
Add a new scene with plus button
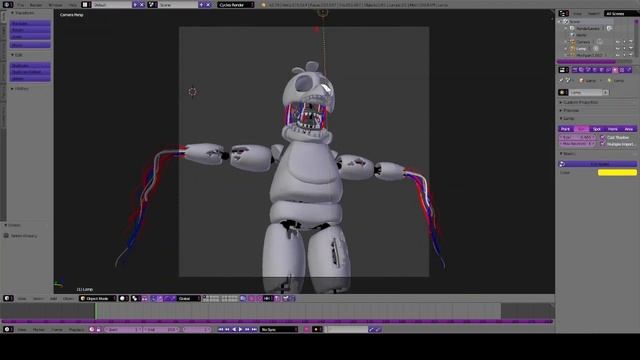tap(201, 5)
